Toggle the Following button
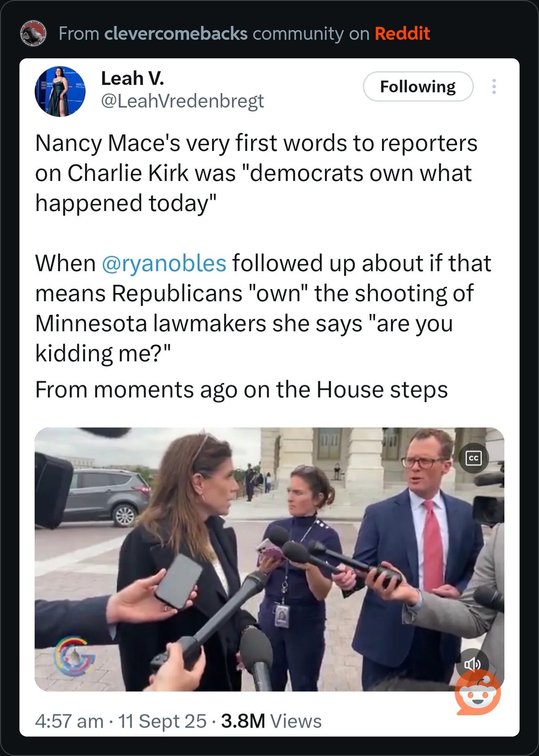Viewport: 539px width, 756px height. 418,87
